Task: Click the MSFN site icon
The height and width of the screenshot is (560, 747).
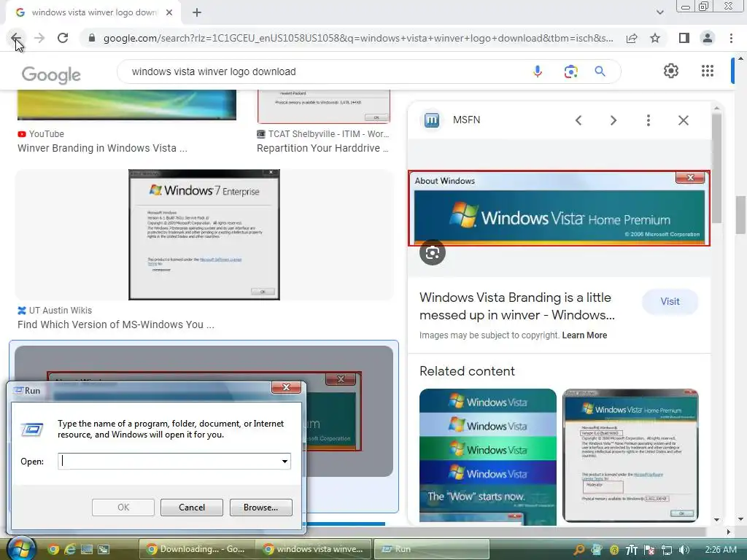Action: point(432,120)
